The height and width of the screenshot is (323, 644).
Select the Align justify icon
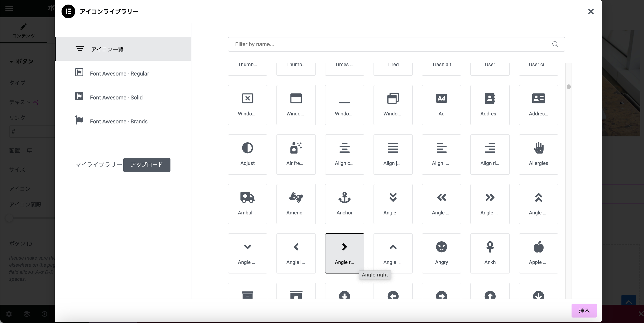click(x=393, y=154)
